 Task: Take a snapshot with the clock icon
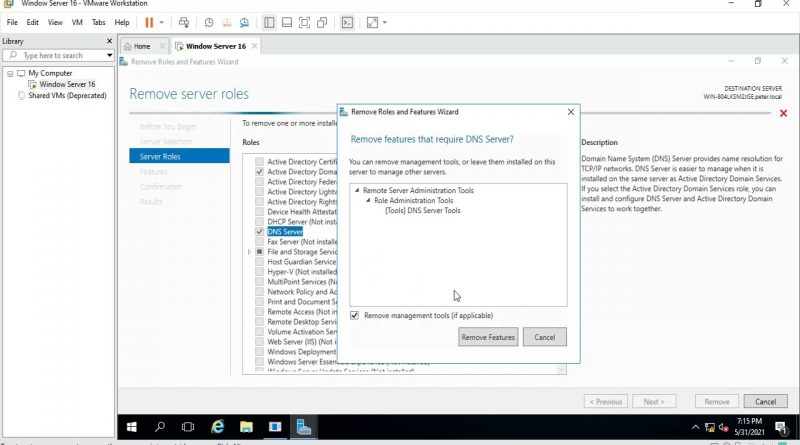point(209,22)
